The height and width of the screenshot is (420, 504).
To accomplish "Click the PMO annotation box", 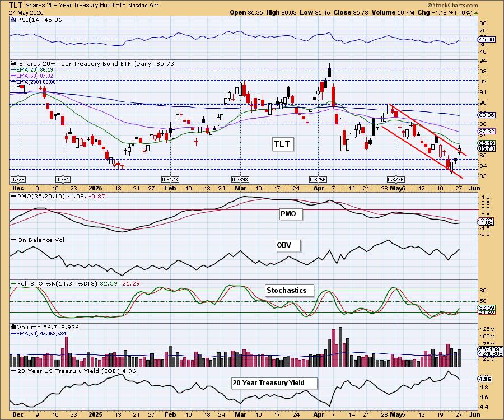I will (x=291, y=214).
